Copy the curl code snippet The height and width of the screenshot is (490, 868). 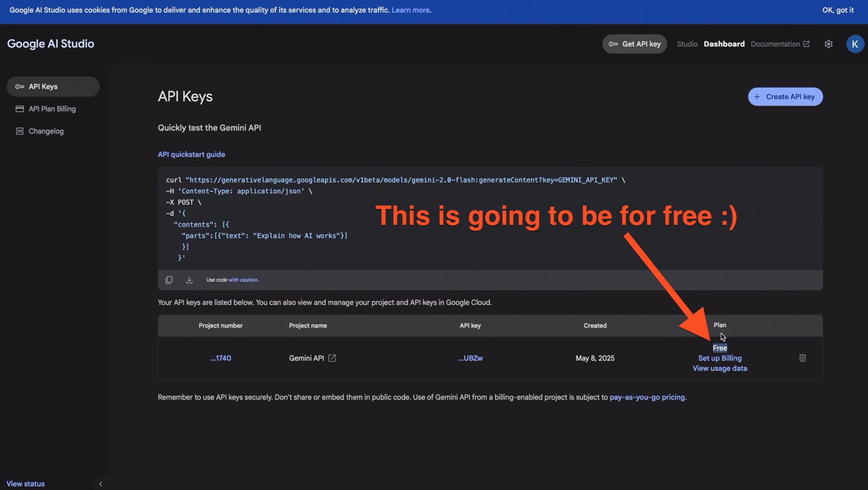tap(169, 280)
